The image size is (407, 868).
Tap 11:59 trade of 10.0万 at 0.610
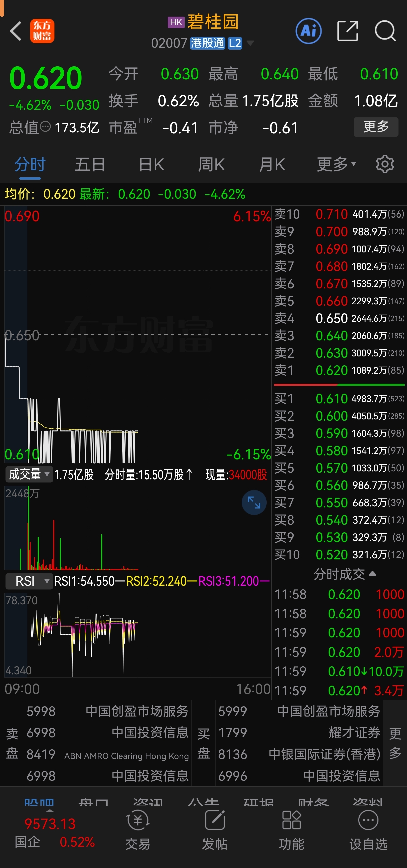coord(339,671)
